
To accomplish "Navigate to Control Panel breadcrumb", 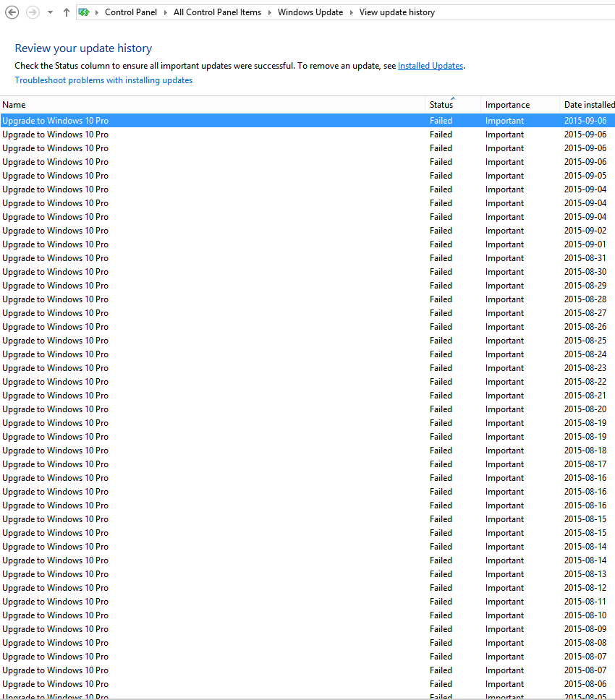I will click(131, 12).
